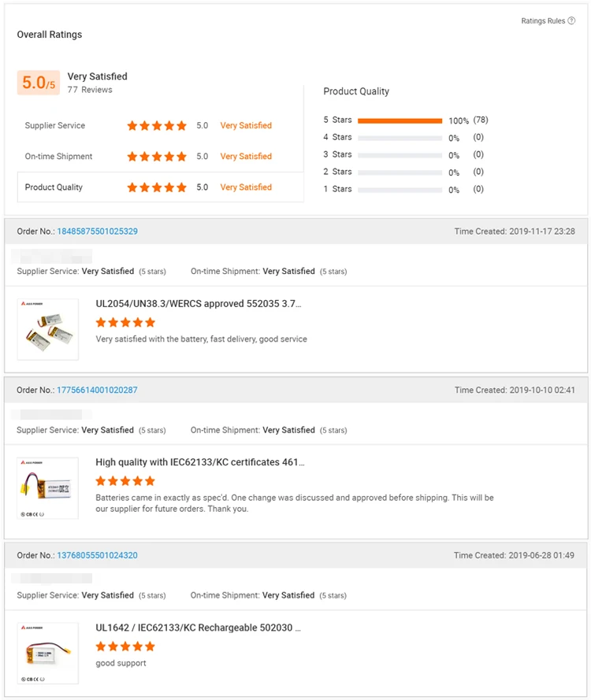Open UL2054/UN38.3/WERCS battery product thumbnail

(48, 329)
